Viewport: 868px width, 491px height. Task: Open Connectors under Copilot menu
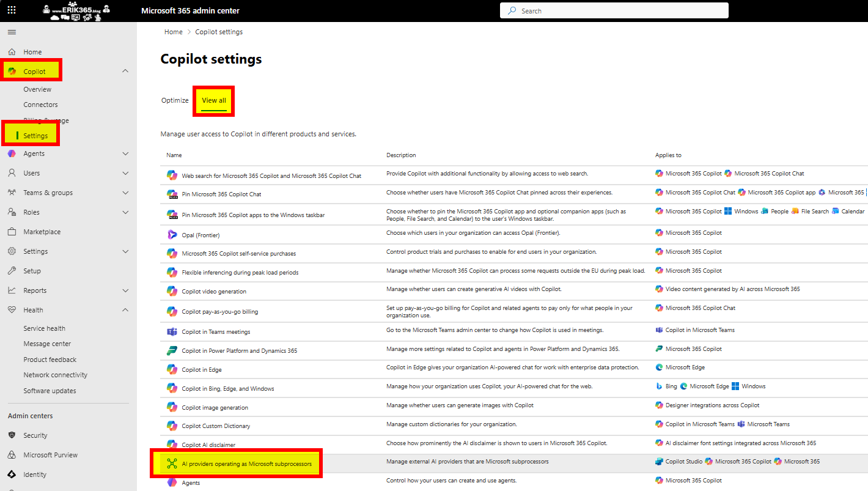[x=40, y=105]
